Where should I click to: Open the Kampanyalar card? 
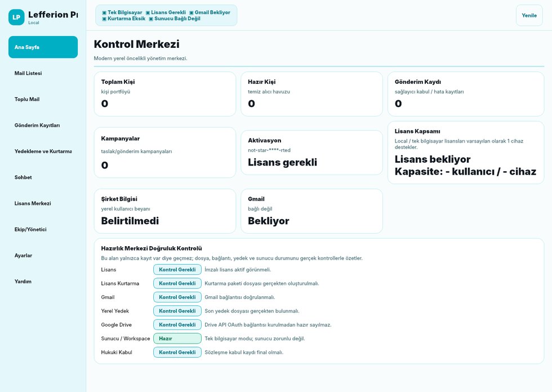[164, 153]
